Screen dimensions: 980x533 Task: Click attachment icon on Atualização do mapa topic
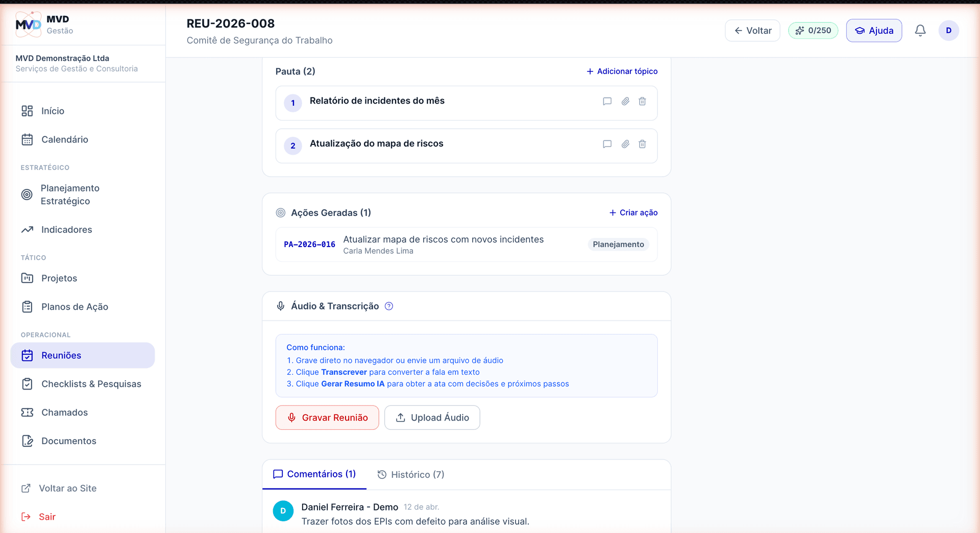pyautogui.click(x=625, y=144)
